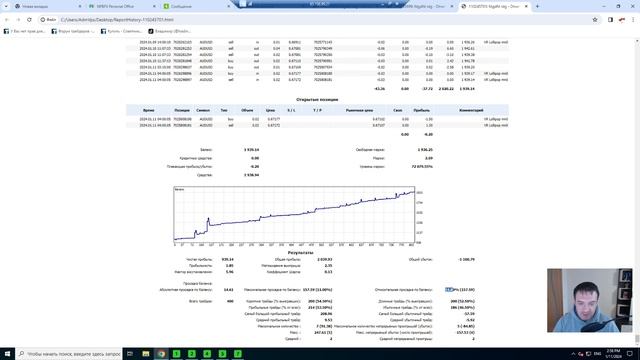Click the 'Прибыль' column header
Viewport: 640px width, 360px height.
(421, 110)
